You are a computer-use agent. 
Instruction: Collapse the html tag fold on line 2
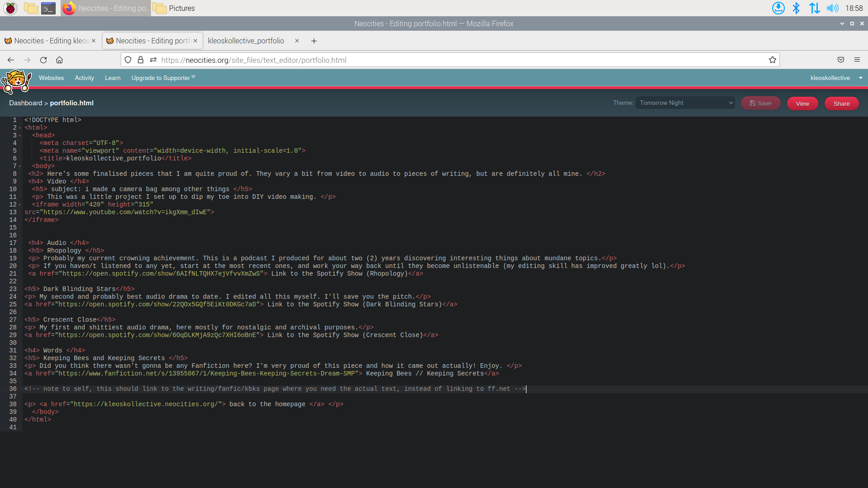(x=20, y=128)
